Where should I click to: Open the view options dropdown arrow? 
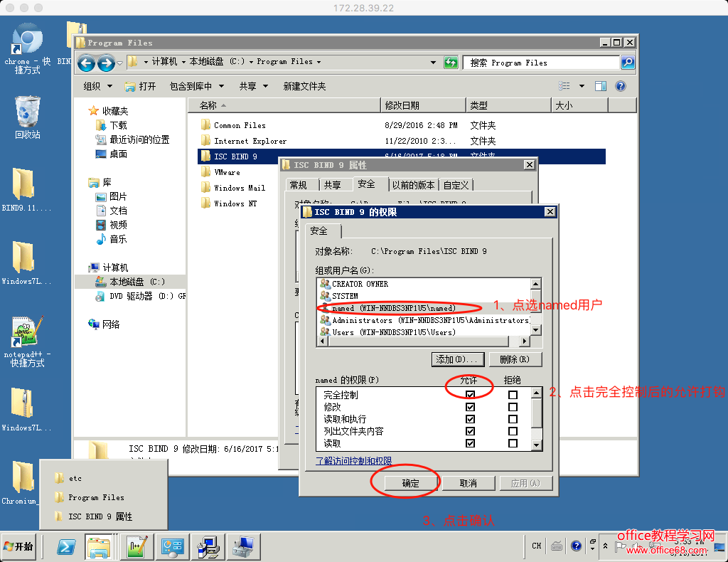coord(582,86)
